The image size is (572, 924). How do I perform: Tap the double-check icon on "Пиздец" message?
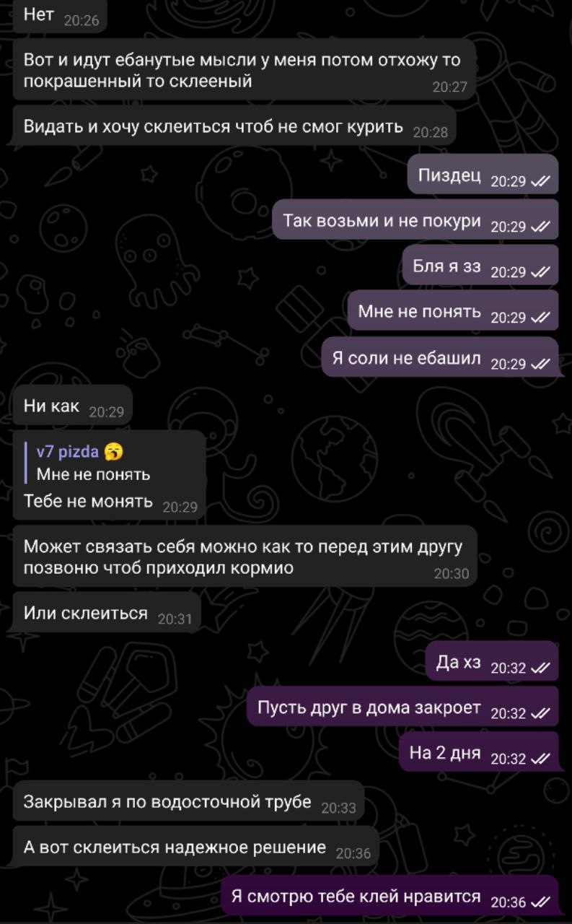(x=540, y=182)
